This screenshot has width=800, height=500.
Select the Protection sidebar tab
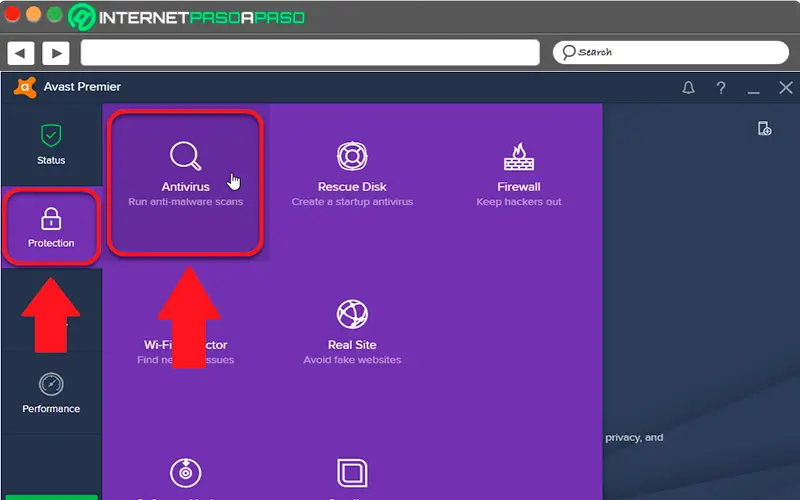click(51, 227)
